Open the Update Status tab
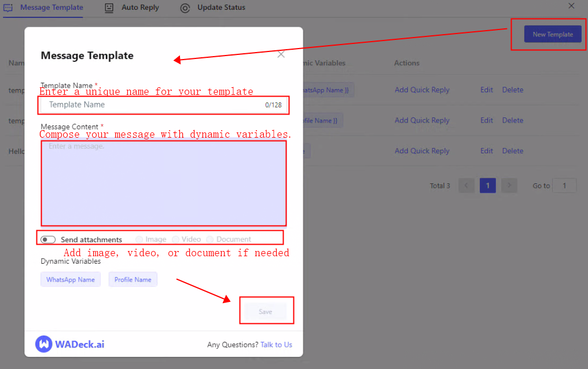The width and height of the screenshot is (588, 369). tap(221, 8)
